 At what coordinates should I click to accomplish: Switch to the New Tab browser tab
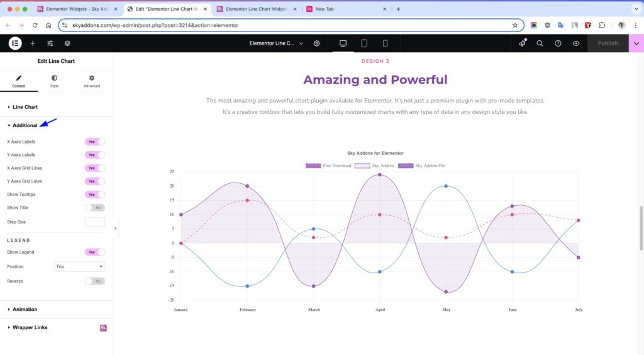(345, 9)
